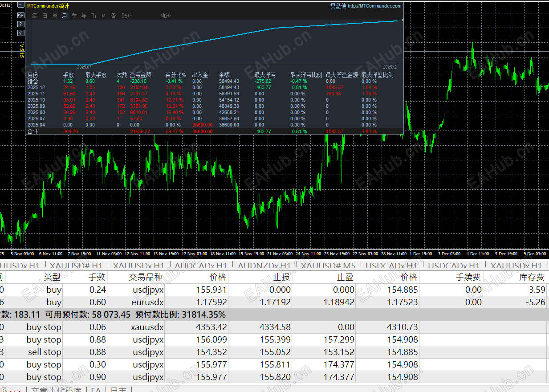Open the 币 currency stats view
The image size is (549, 392).
coord(94,16)
